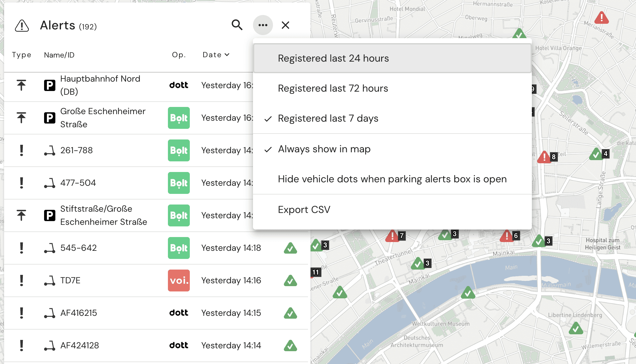Click green resolved check icon for 545-642
636x364 pixels.
(290, 248)
